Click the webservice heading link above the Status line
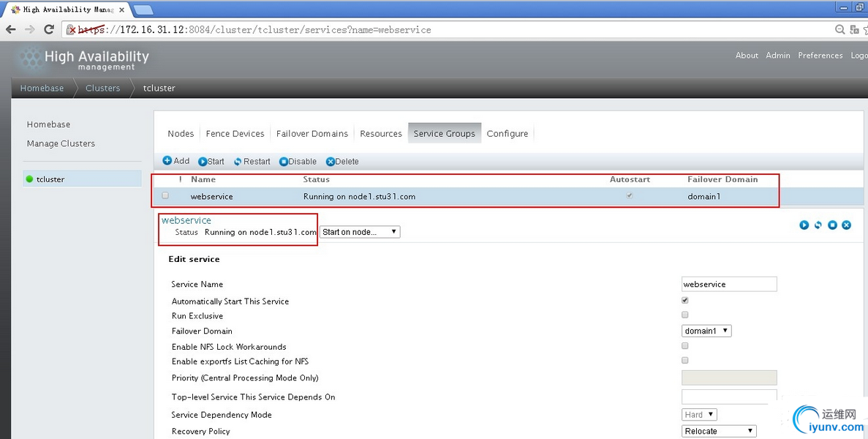 (186, 220)
